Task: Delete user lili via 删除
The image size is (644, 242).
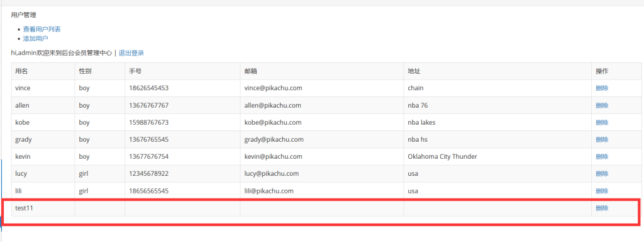Action: [x=602, y=191]
